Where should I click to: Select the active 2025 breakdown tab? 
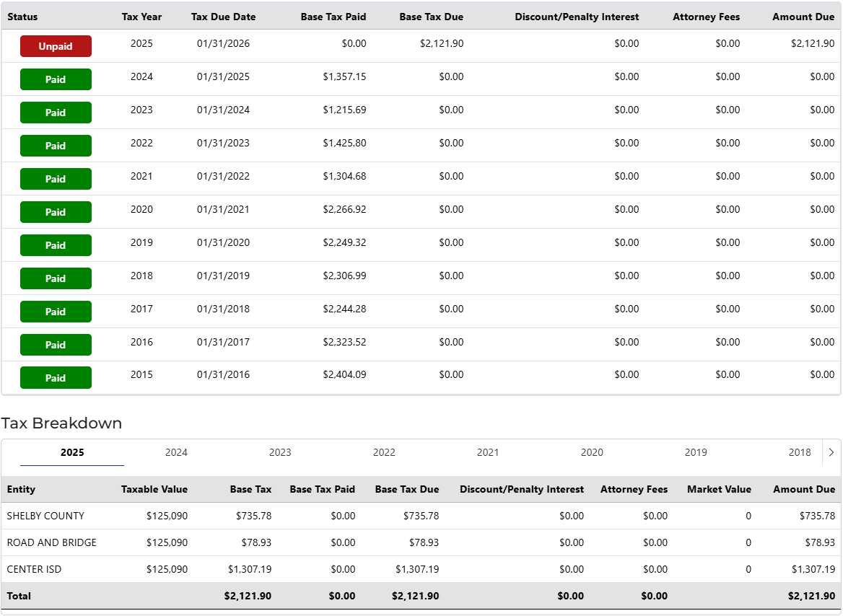click(72, 452)
